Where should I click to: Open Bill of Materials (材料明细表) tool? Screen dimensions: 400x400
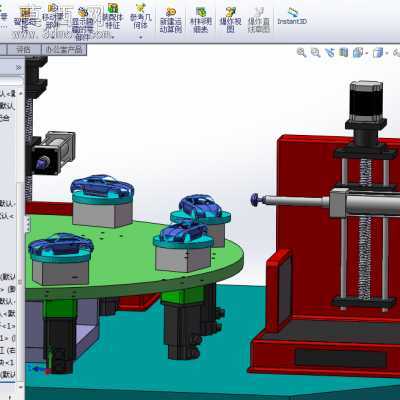pos(201,21)
